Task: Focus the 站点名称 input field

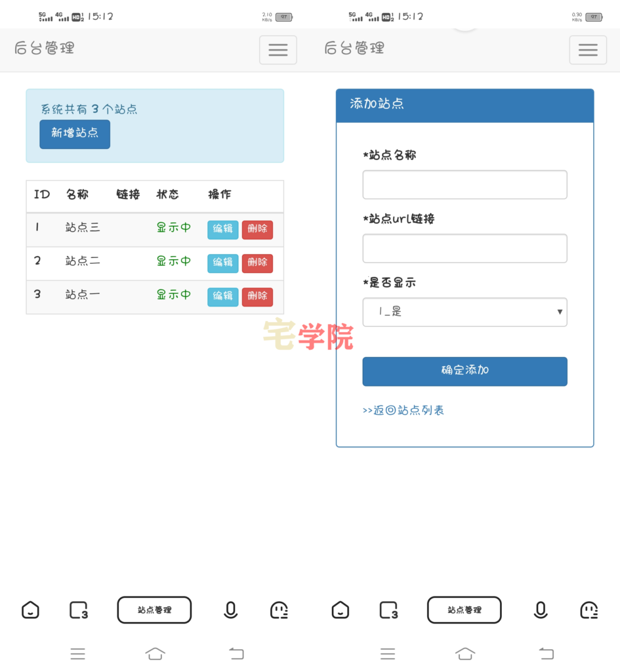Action: 465,184
